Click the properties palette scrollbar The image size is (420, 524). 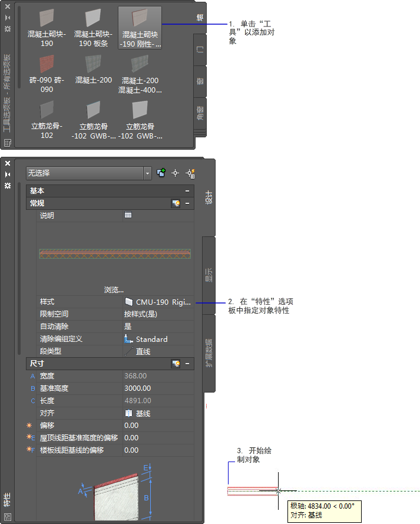pos(19,268)
